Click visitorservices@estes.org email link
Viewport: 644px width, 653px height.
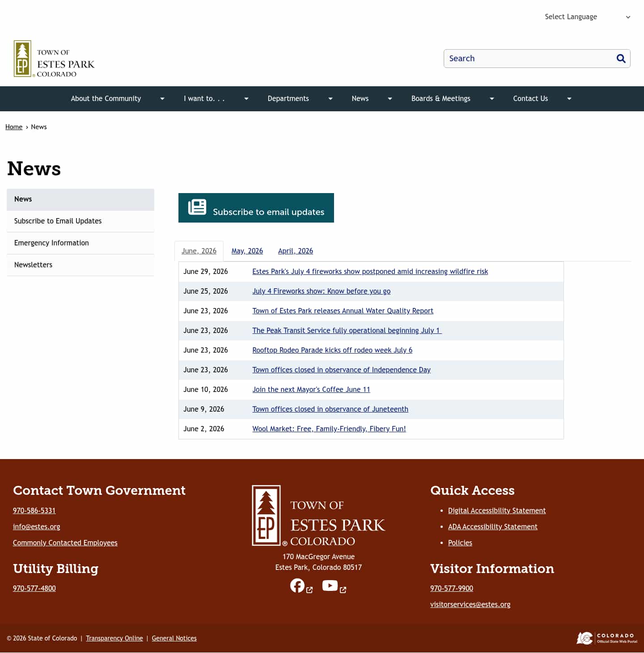(470, 605)
